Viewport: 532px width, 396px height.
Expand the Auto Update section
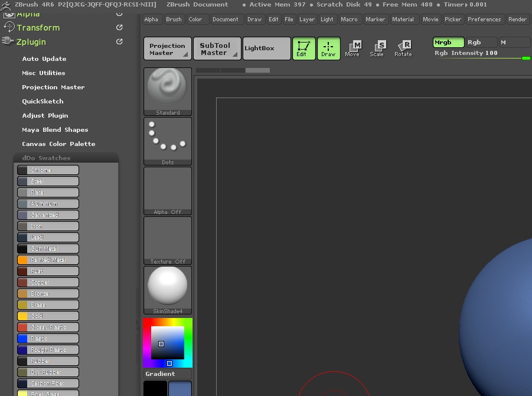tap(44, 59)
